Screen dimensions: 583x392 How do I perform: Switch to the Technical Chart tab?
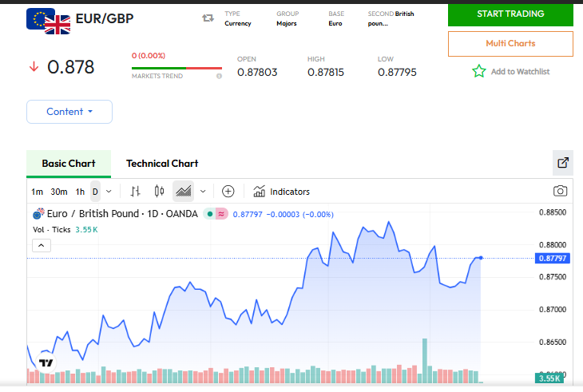pos(162,164)
